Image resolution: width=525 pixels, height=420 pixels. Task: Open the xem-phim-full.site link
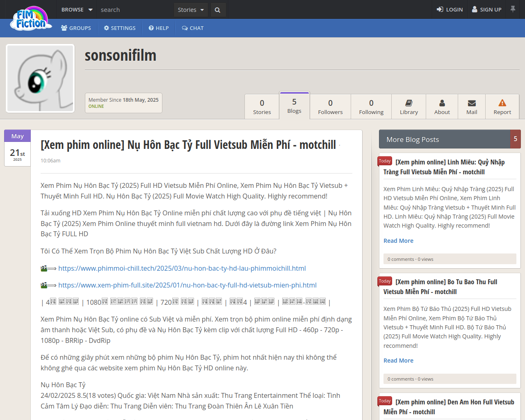point(187,285)
